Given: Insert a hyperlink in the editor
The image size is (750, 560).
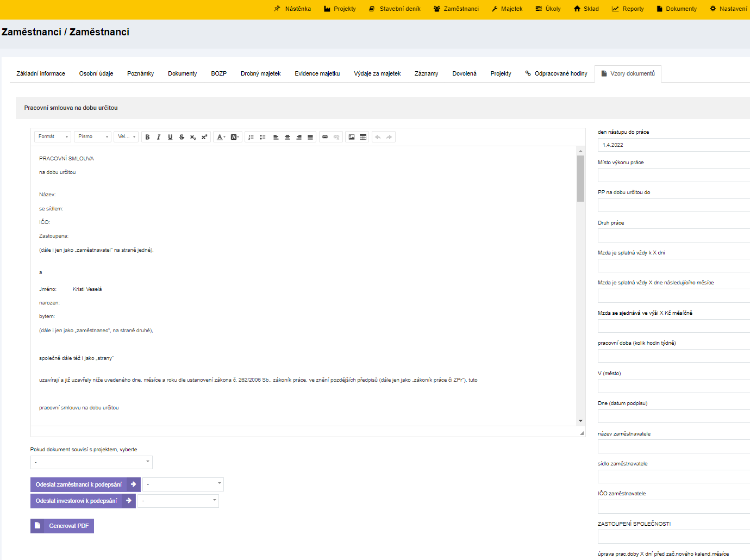Looking at the screenshot, I should pos(325,137).
